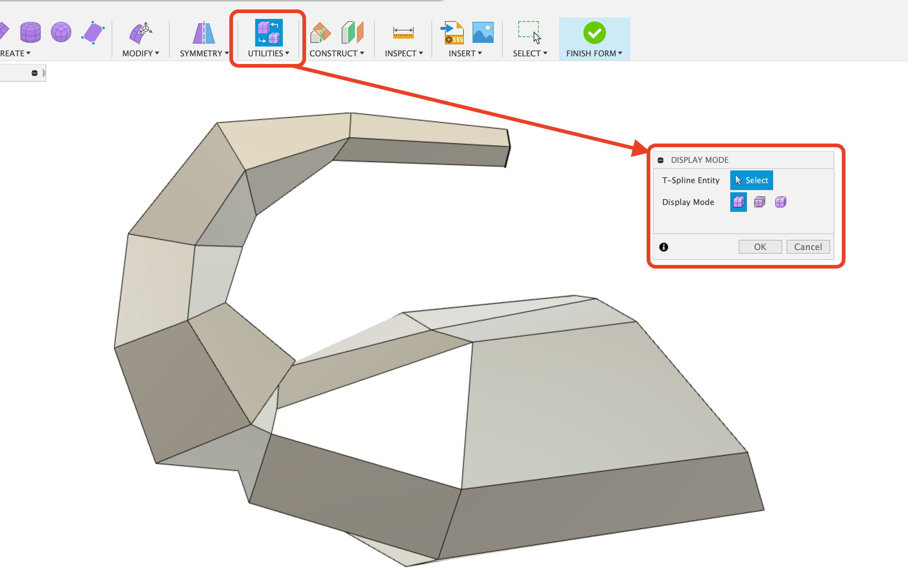The width and height of the screenshot is (908, 588).
Task: Open the INSPECT dropdown menu
Action: tap(403, 53)
